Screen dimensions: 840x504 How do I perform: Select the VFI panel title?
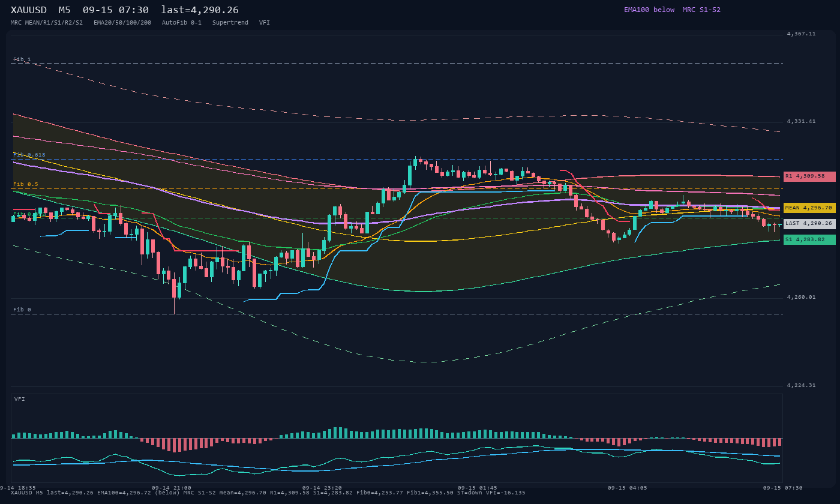pyautogui.click(x=20, y=399)
